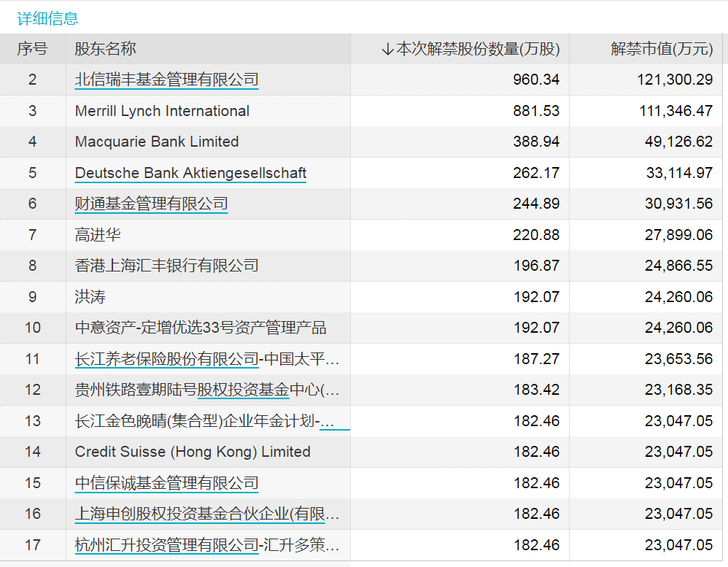The image size is (728, 567).
Task: Click market value 121,300.29
Action: [x=675, y=80]
